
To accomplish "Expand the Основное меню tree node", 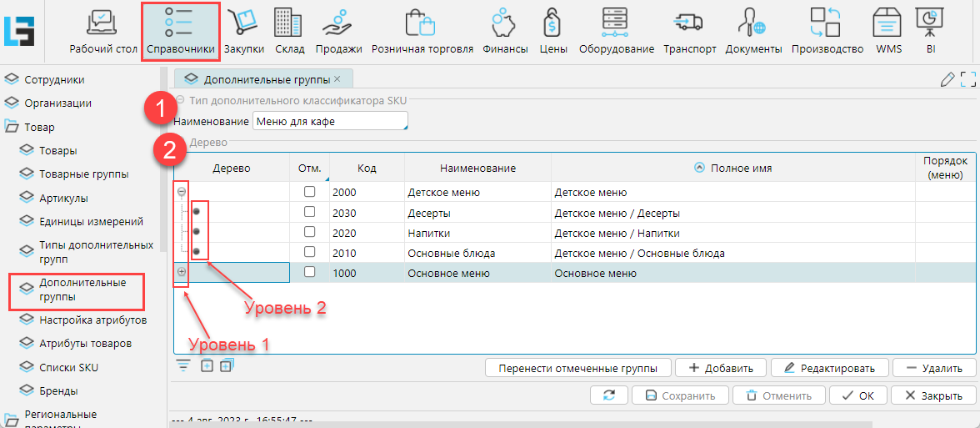I will 182,272.
